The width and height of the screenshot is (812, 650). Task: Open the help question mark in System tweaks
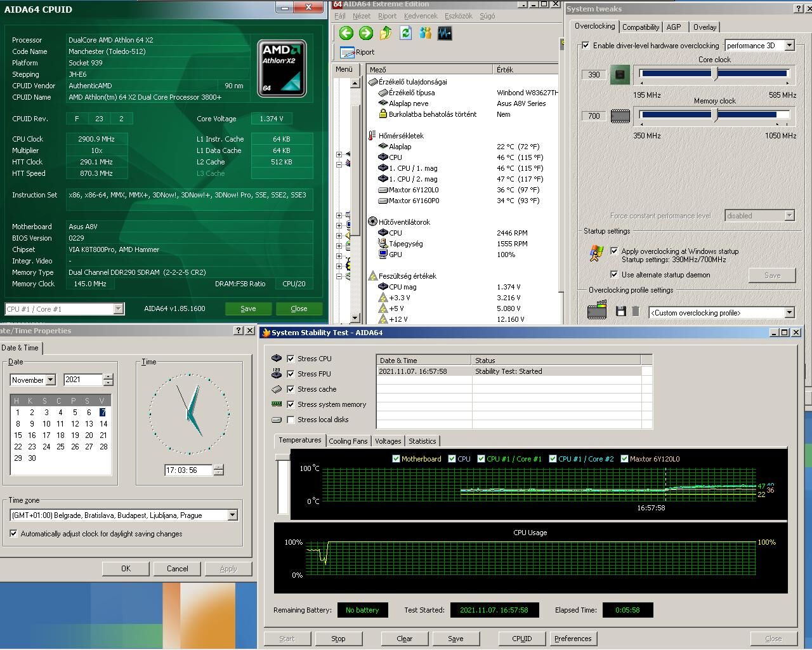pyautogui.click(x=798, y=9)
